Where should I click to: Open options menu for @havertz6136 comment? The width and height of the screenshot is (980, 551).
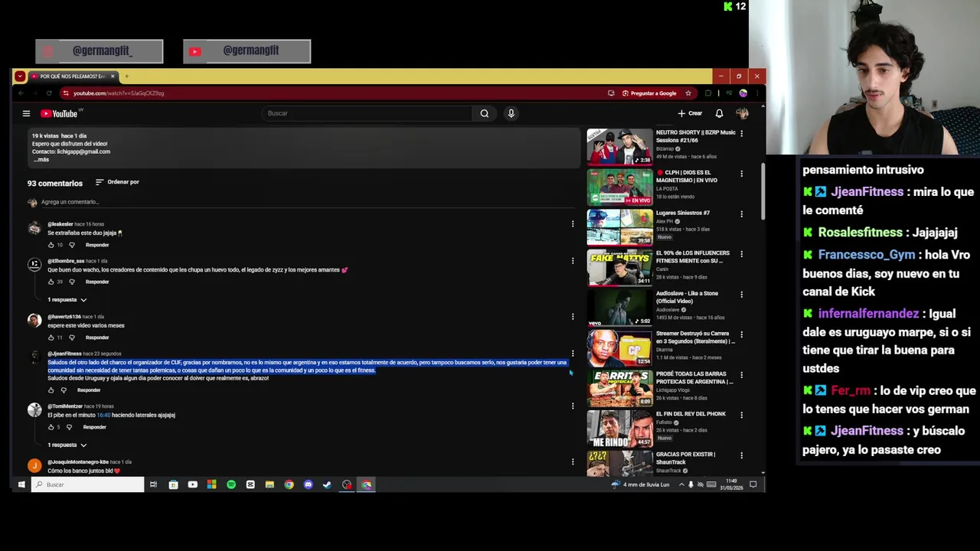pos(573,317)
